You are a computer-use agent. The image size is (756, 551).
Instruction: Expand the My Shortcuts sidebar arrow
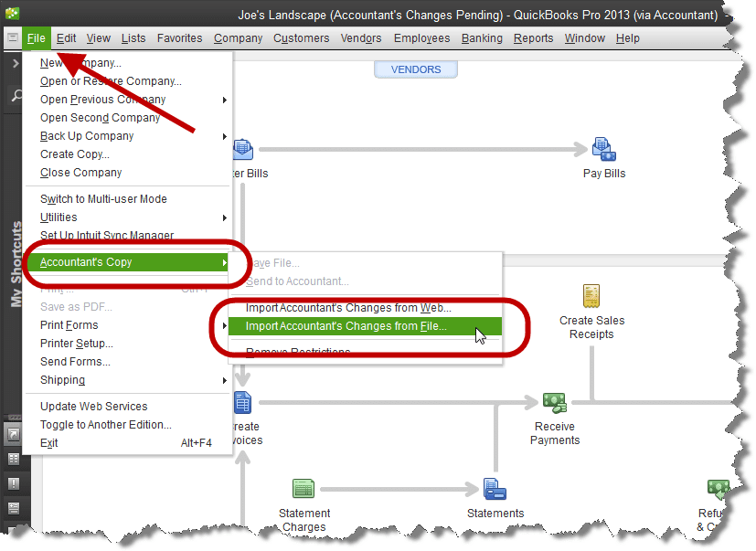[16, 63]
